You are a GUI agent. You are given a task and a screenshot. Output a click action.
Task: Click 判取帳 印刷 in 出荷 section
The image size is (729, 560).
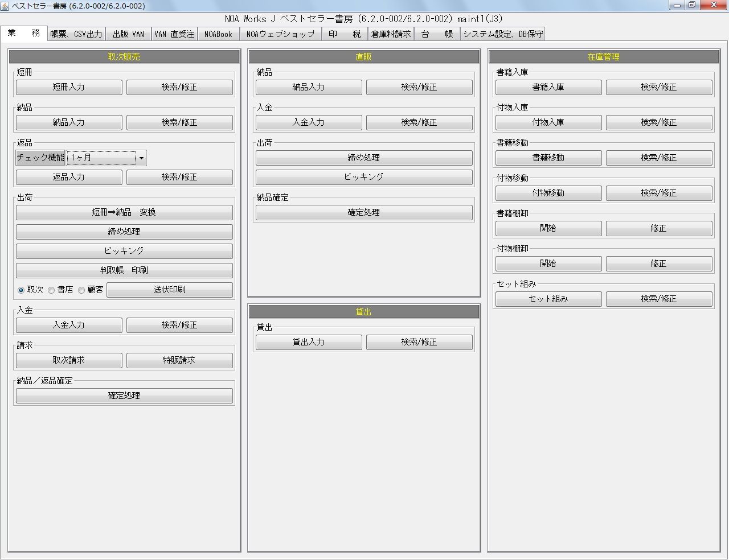pyautogui.click(x=124, y=270)
